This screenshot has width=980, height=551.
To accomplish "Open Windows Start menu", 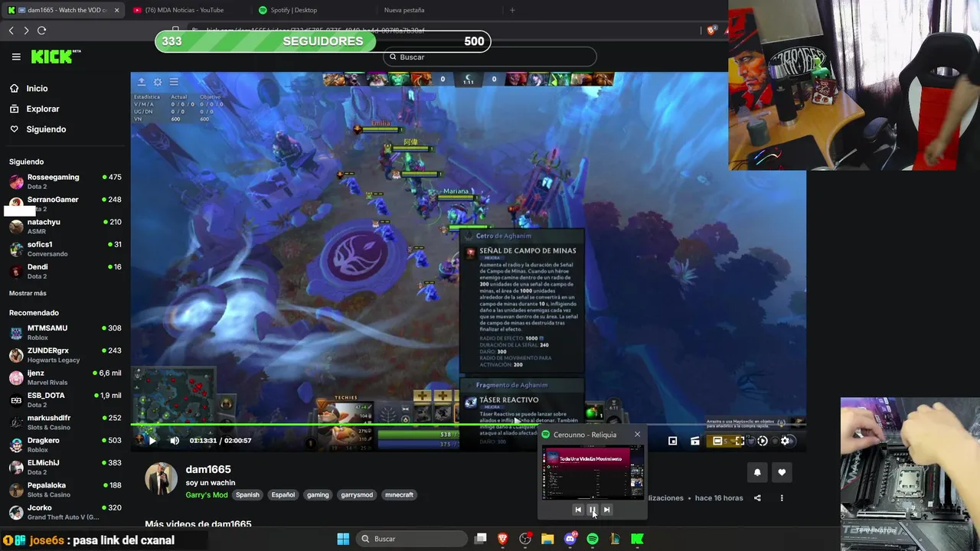I will (343, 539).
